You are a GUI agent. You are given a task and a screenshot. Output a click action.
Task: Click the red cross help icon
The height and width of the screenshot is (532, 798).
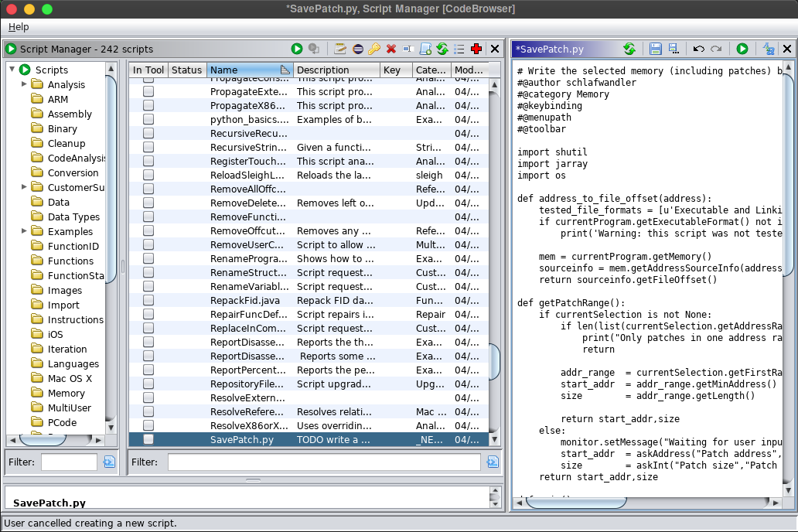(x=476, y=49)
